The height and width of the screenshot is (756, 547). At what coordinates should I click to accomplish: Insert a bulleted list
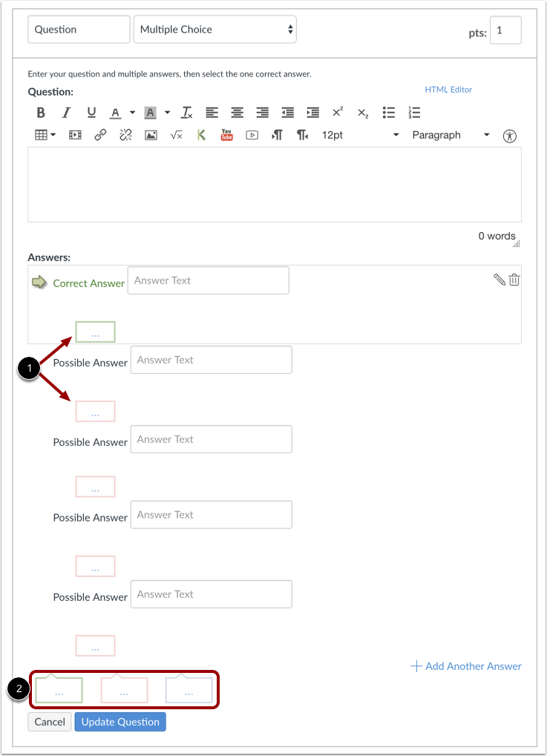389,113
